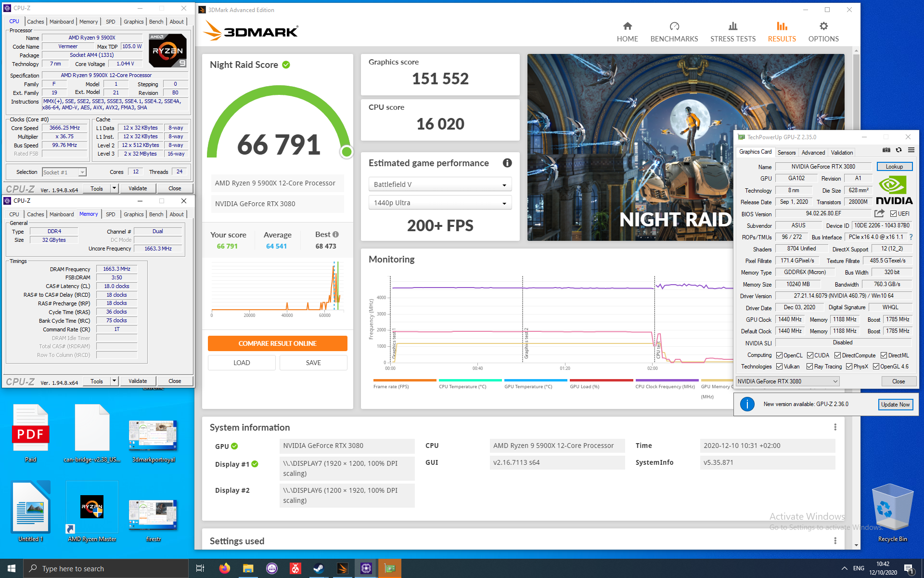Open 3dmarkportroyal desktop image
The image size is (924, 578).
point(154,439)
